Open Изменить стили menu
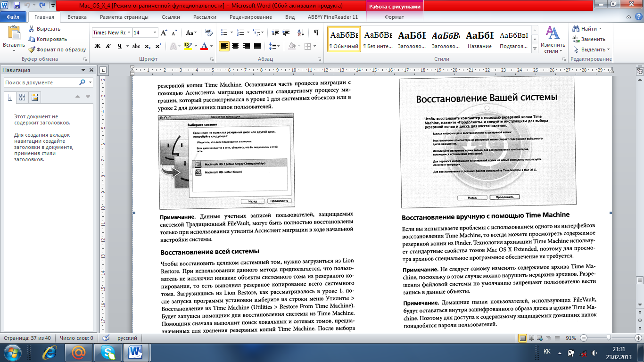Screen dimensions: 644x362 click(553, 40)
